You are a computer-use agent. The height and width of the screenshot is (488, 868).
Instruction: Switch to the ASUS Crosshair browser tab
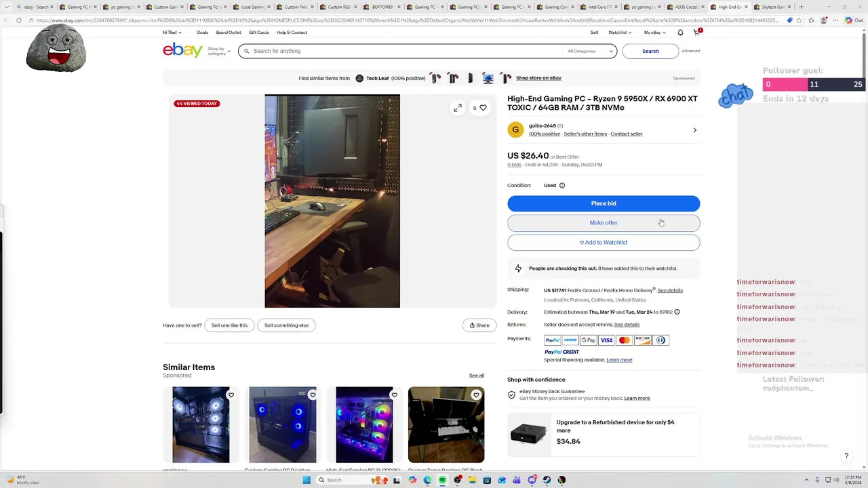point(685,7)
